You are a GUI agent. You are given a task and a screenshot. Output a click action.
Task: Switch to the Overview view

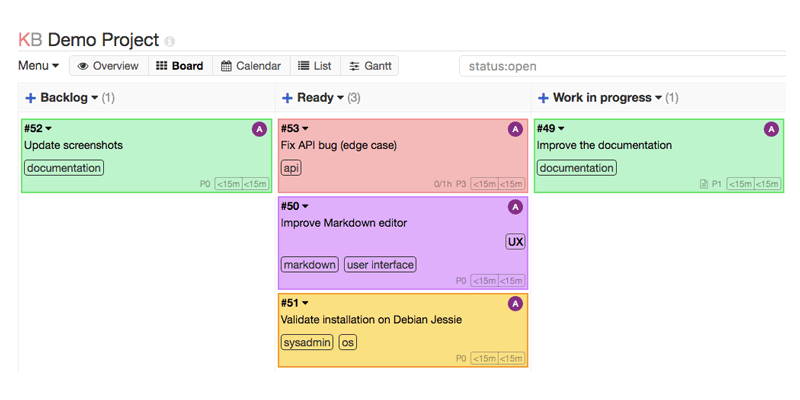pyautogui.click(x=108, y=66)
